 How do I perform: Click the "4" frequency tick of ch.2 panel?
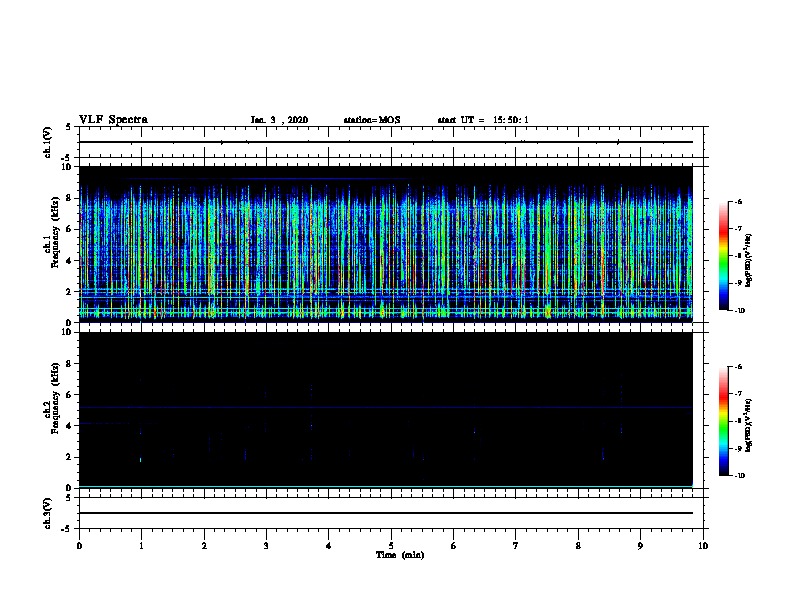[70, 426]
